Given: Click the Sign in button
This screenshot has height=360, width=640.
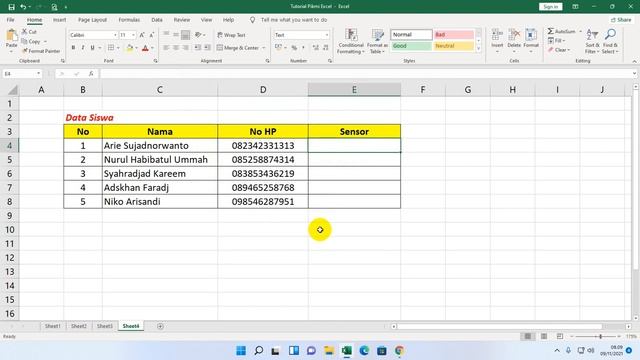Looking at the screenshot, I should pyautogui.click(x=551, y=7).
